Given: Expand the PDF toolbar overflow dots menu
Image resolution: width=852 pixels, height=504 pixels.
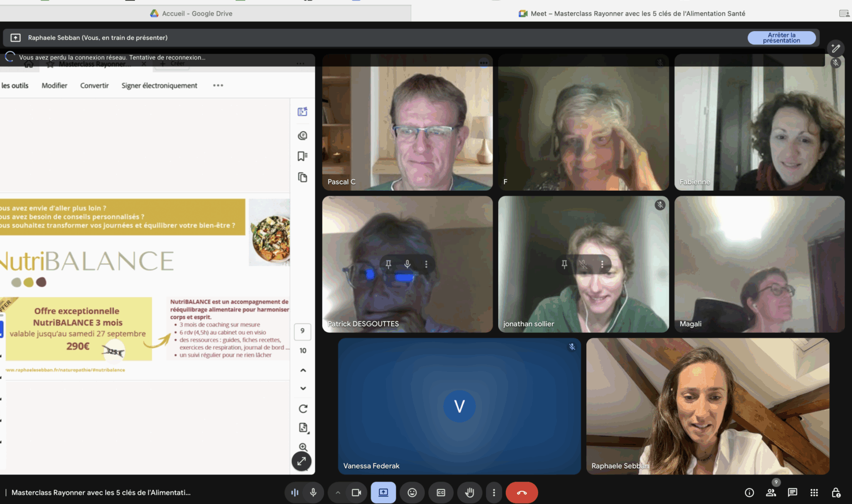Looking at the screenshot, I should pos(218,85).
